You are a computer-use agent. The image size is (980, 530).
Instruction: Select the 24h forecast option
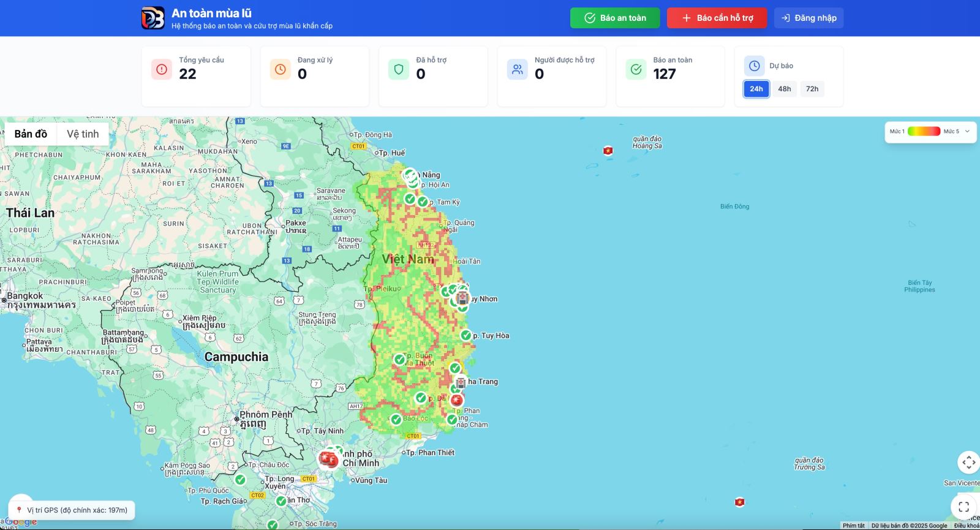756,89
